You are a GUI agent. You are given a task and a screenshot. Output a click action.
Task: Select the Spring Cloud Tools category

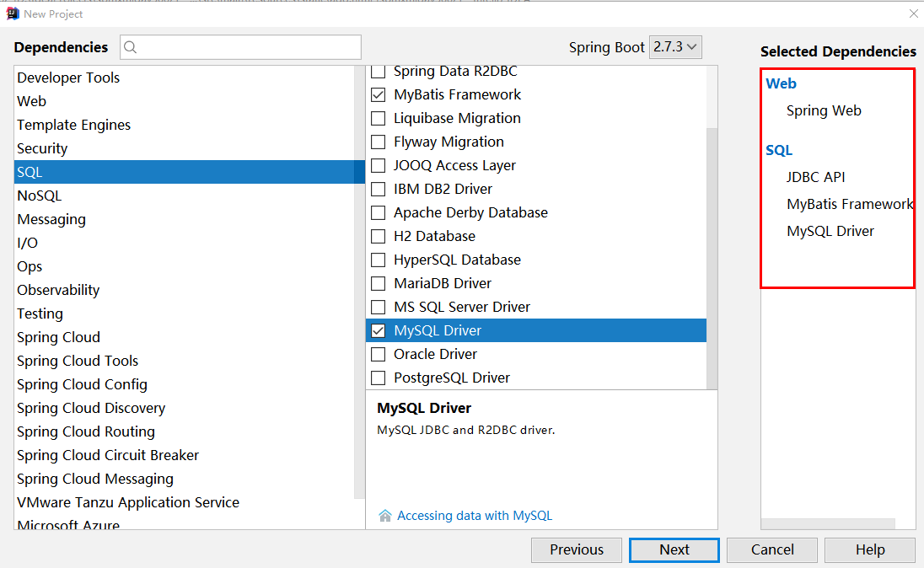tap(184, 361)
